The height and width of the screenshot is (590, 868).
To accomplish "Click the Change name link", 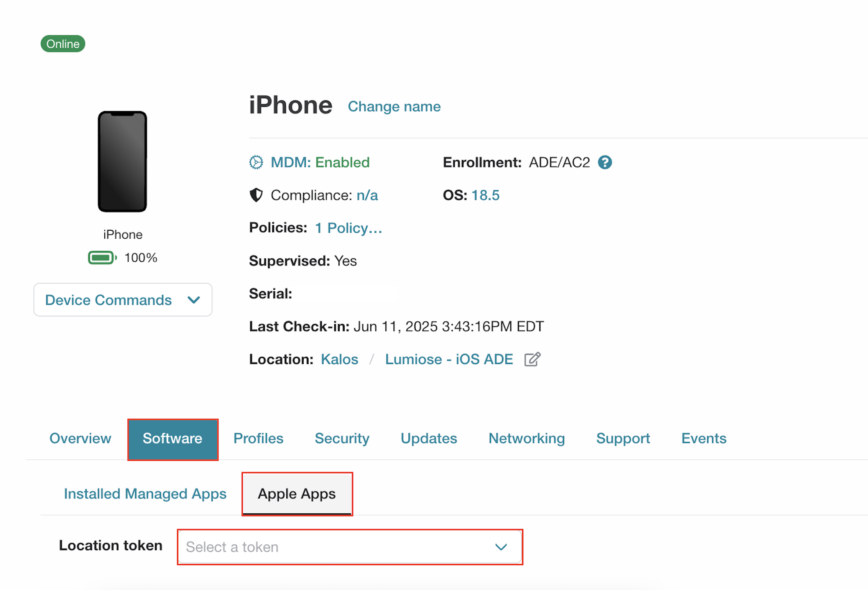I will (x=394, y=107).
